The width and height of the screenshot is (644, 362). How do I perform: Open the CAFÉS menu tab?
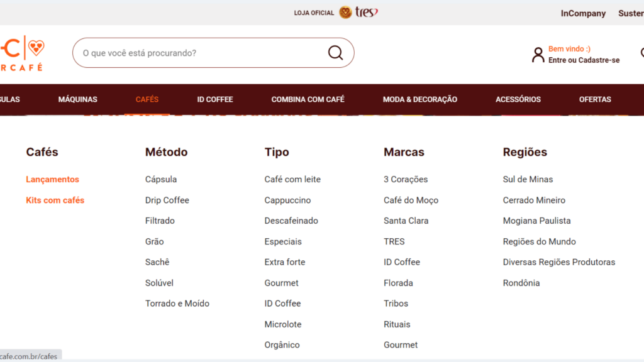[x=147, y=99]
